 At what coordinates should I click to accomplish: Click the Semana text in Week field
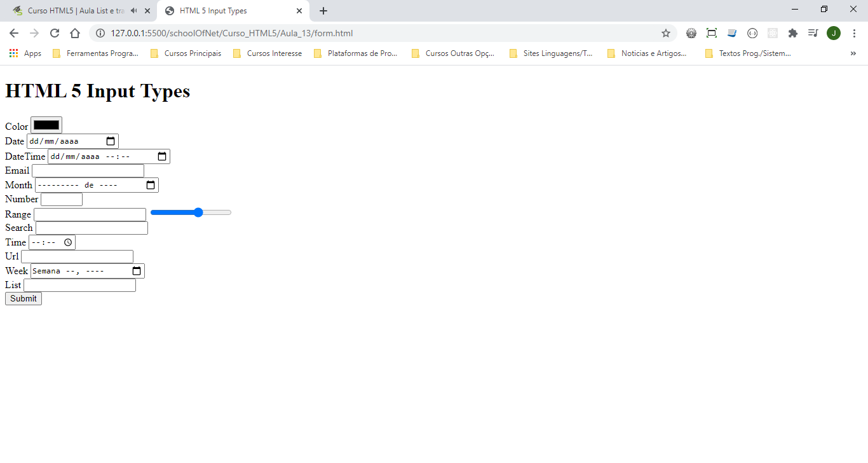pos(47,271)
